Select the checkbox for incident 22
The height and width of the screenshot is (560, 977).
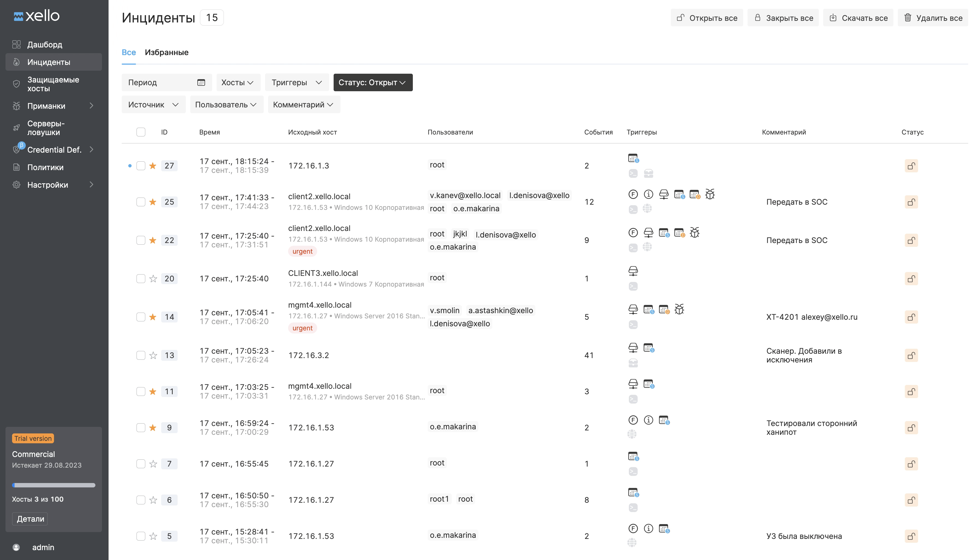pos(141,240)
